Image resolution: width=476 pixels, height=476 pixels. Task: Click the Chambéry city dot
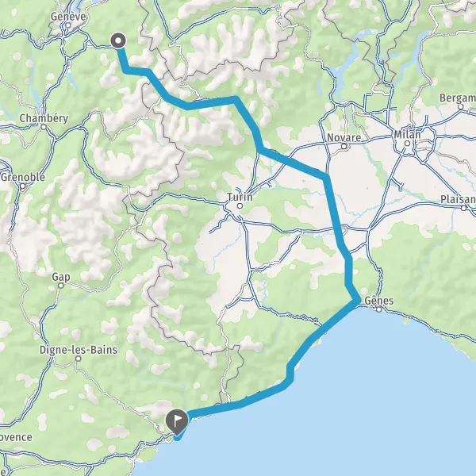(44, 127)
